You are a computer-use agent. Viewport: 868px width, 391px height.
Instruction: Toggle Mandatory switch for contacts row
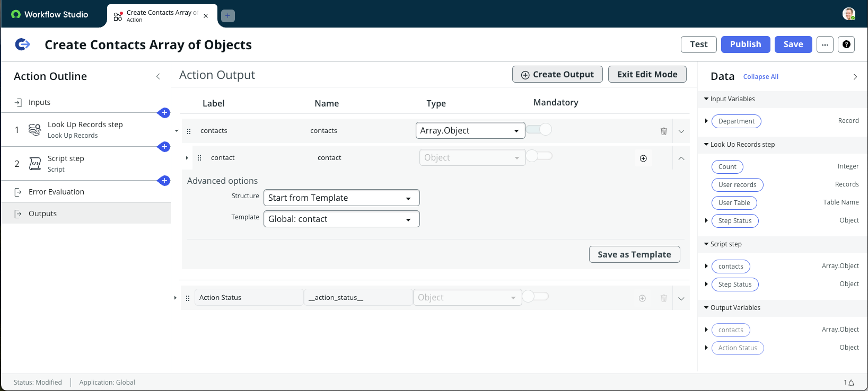539,129
